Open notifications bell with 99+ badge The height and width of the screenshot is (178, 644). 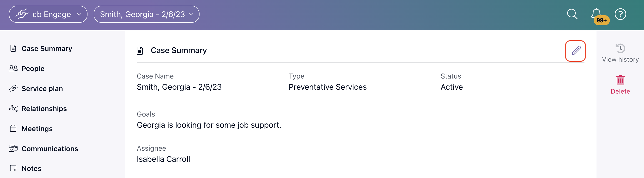[599, 16]
